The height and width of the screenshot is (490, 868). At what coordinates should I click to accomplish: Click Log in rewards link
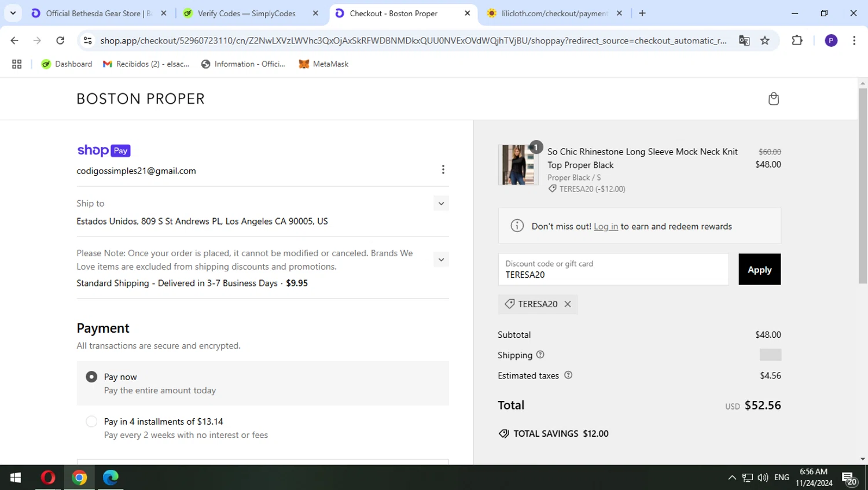coord(605,226)
